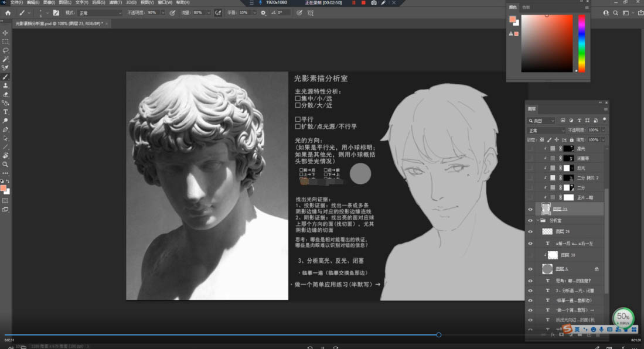The width and height of the screenshot is (644, 349).
Task: Open the blend mode 正常 dropdown in options bar
Action: coord(100,13)
